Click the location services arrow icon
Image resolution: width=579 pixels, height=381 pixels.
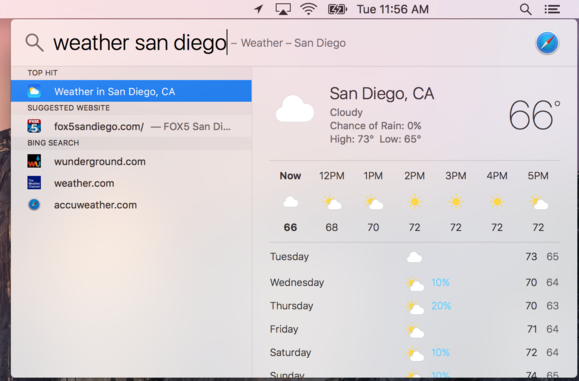coord(259,9)
